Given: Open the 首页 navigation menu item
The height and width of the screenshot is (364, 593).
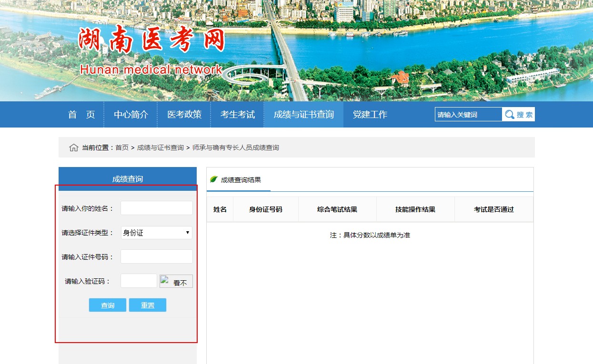Looking at the screenshot, I should click(81, 115).
